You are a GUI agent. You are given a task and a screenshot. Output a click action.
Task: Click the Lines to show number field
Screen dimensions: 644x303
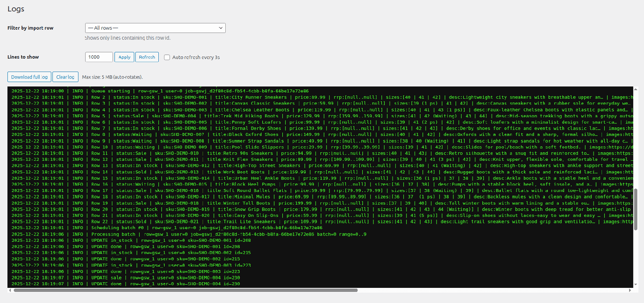pyautogui.click(x=98, y=57)
